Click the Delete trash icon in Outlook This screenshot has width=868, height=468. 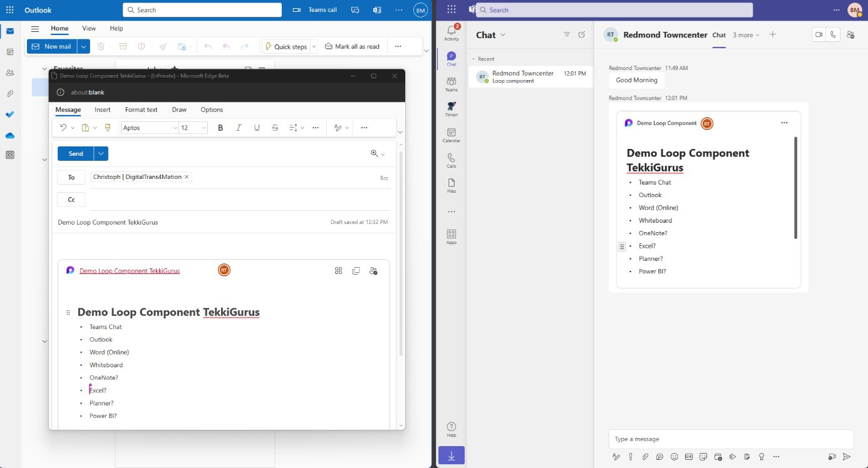[101, 46]
